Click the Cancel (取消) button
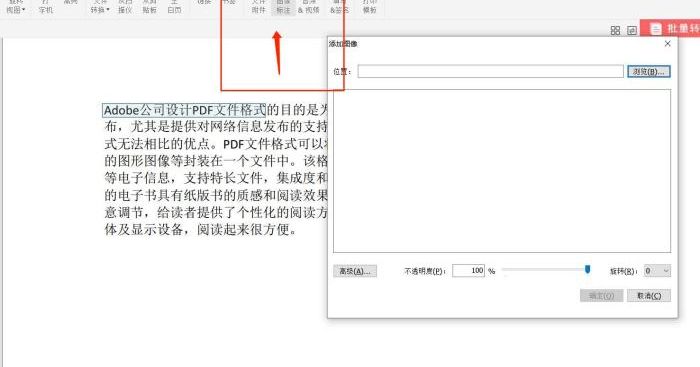The image size is (700, 367). [649, 296]
